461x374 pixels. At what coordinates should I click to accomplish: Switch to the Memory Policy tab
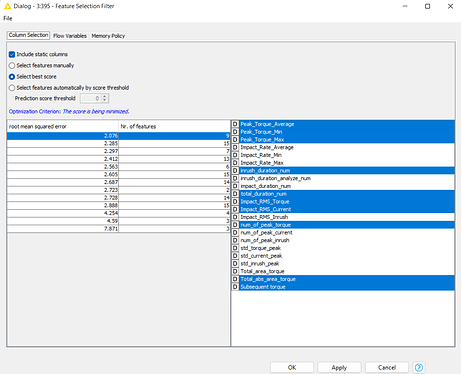tap(108, 36)
